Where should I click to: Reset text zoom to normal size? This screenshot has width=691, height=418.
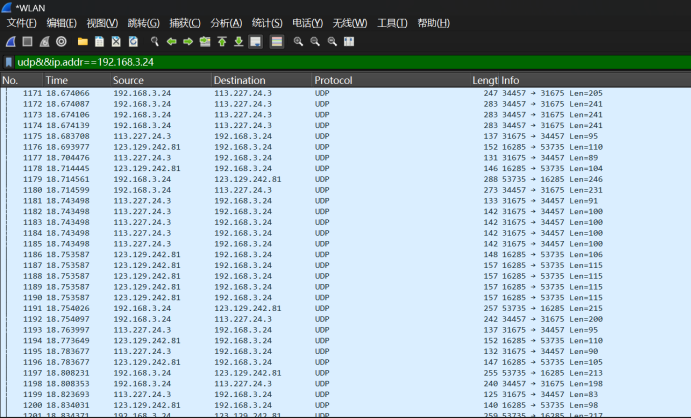[332, 41]
